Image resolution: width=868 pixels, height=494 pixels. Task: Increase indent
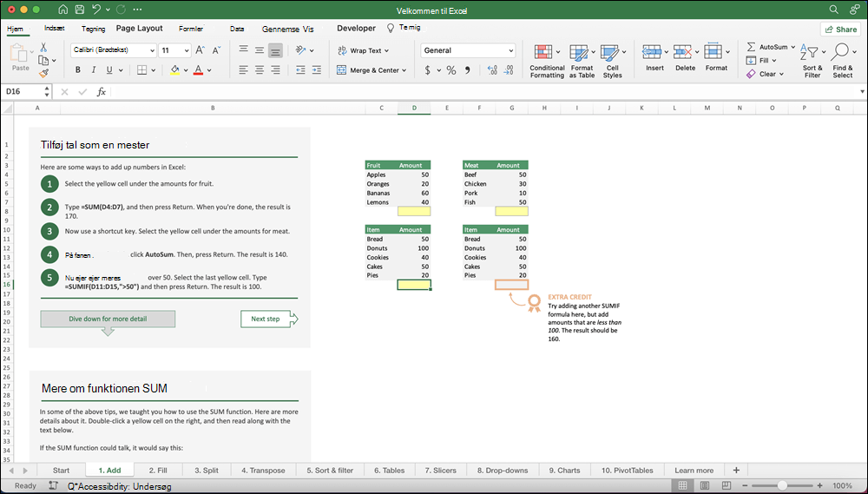[x=317, y=70]
